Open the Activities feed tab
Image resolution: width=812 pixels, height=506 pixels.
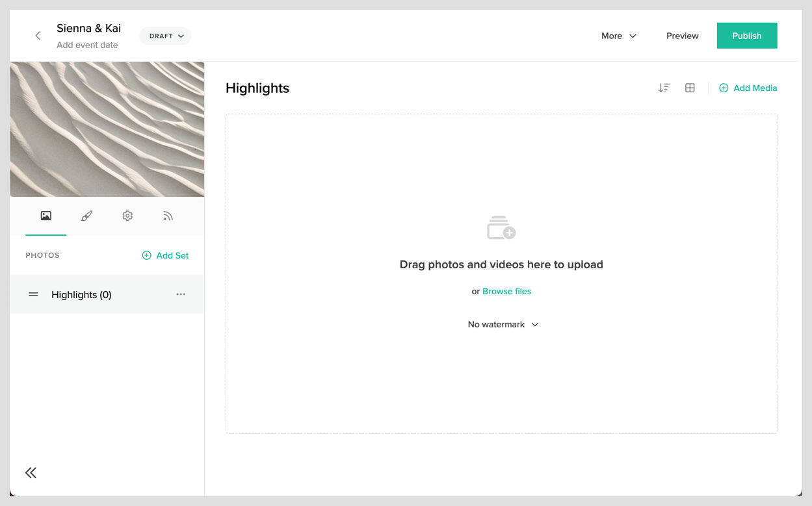[x=168, y=216]
